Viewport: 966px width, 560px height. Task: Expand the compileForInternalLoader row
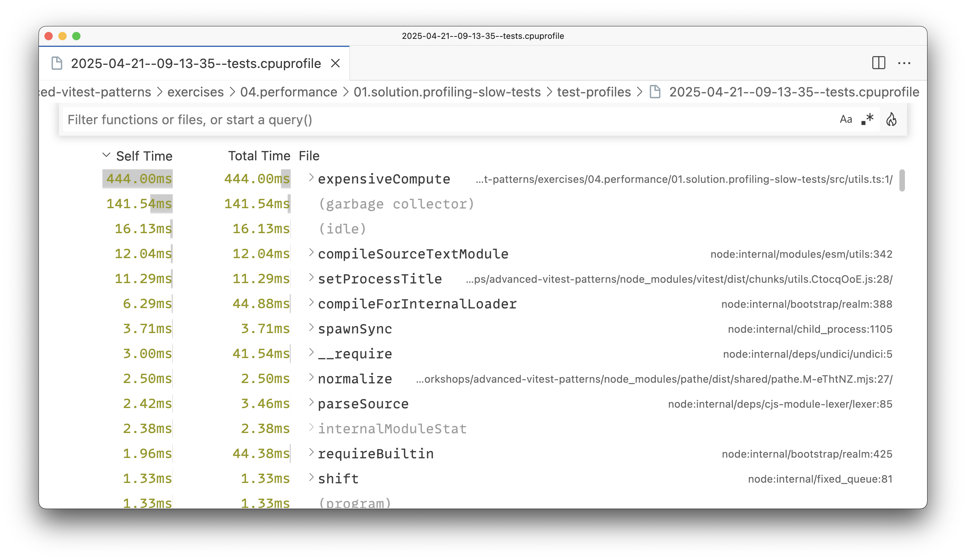click(311, 303)
